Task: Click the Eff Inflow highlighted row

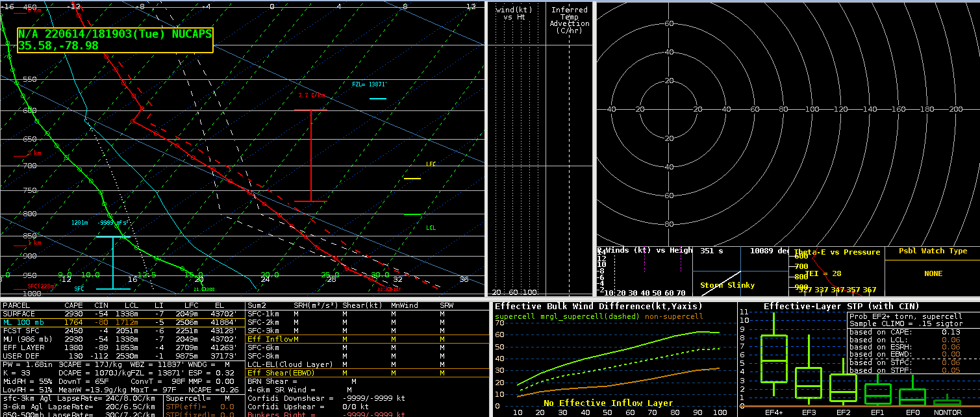Action: [368, 339]
